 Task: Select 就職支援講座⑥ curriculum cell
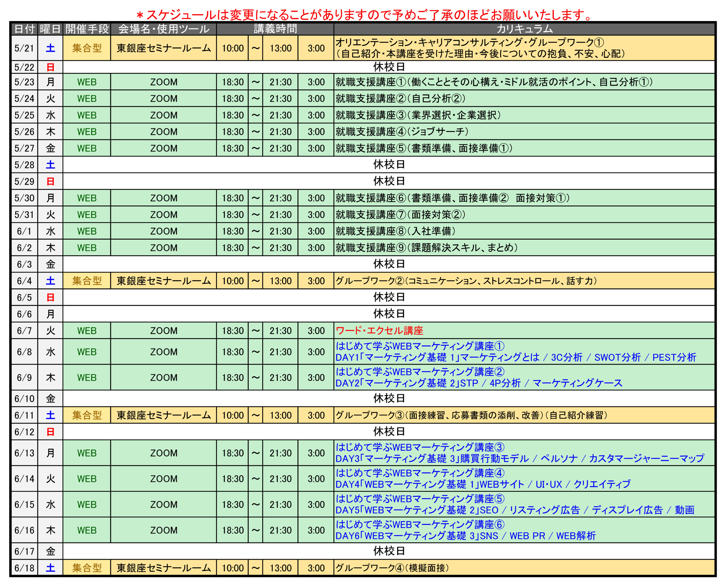[x=524, y=198]
